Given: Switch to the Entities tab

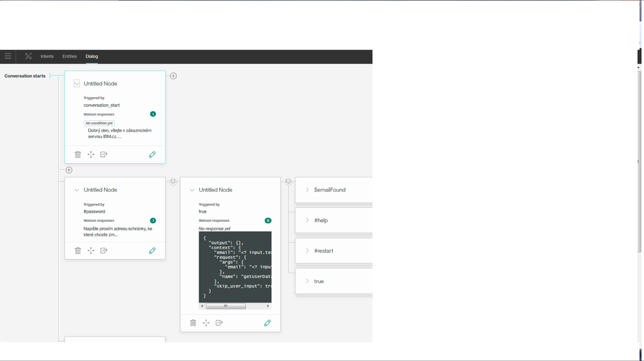Looking at the screenshot, I should [69, 56].
